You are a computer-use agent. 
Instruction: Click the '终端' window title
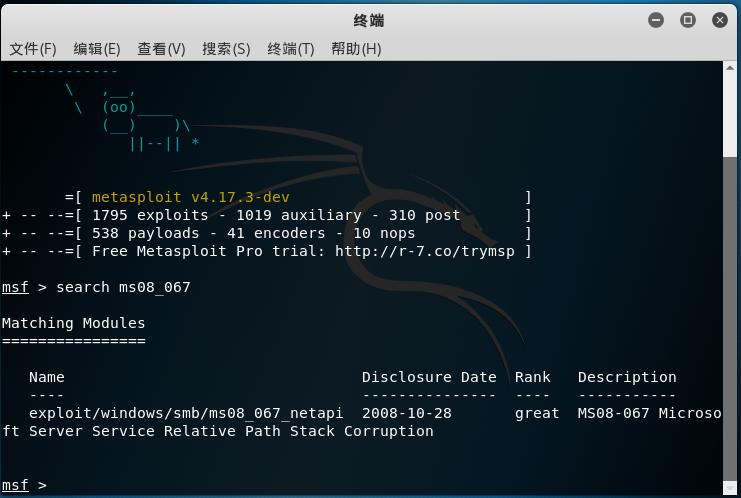pyautogui.click(x=369, y=20)
